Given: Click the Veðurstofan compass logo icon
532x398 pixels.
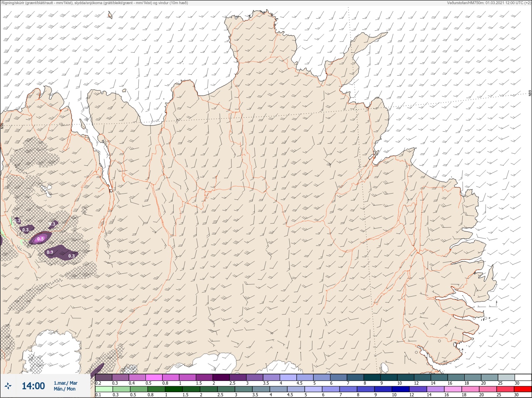Looking at the screenshot, I should tap(8, 386).
